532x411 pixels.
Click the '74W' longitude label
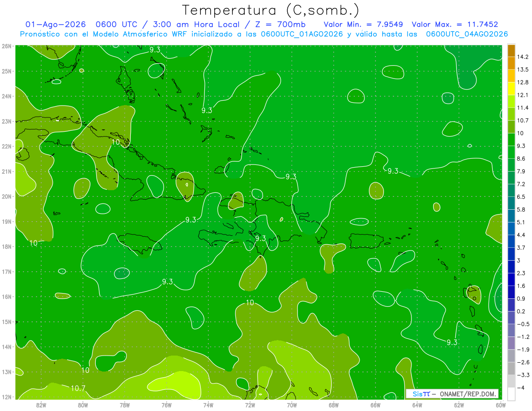[x=208, y=405]
